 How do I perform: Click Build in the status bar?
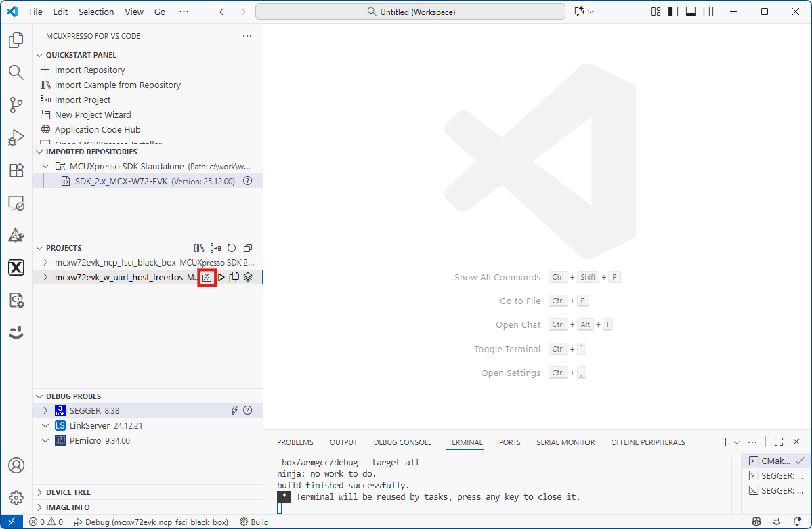255,522
